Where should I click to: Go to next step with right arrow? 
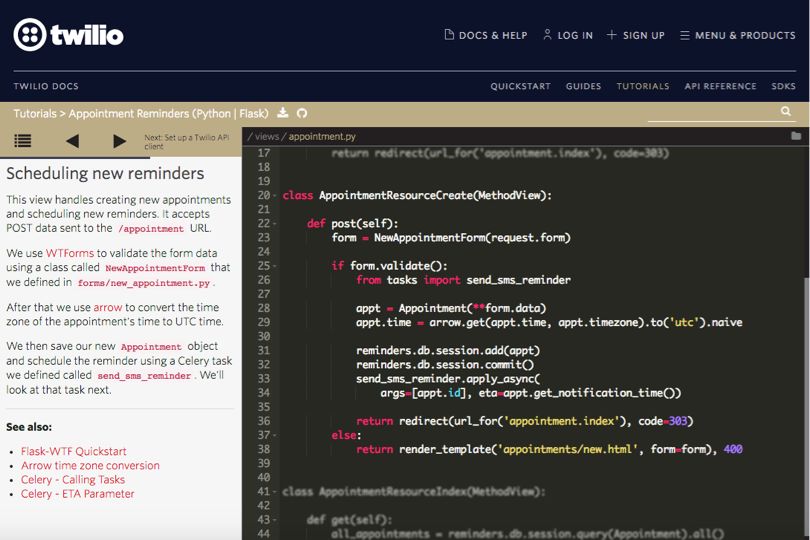120,142
